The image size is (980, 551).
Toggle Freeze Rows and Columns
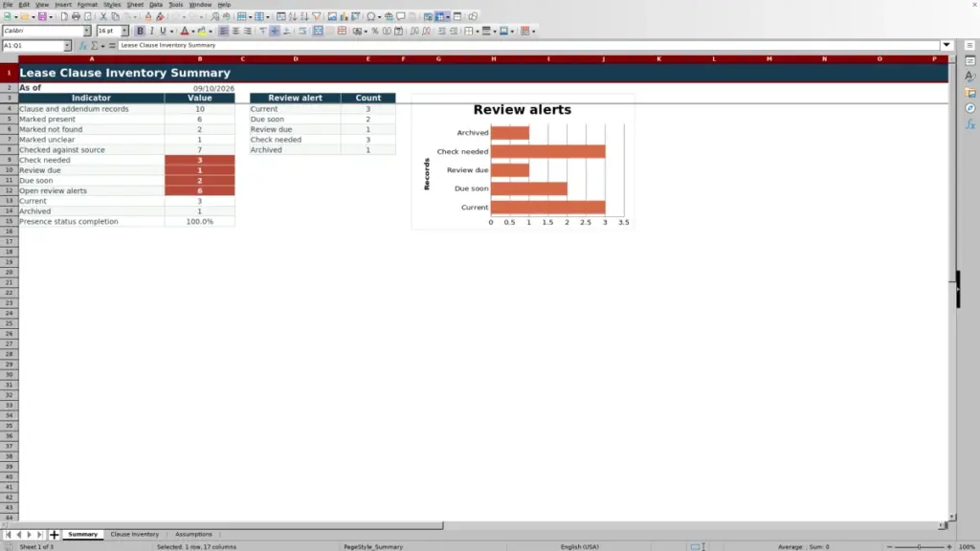[x=439, y=16]
